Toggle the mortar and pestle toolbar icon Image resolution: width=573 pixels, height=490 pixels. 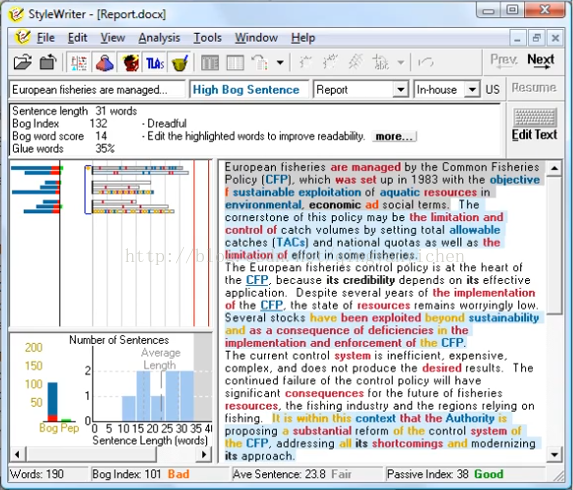pos(180,63)
